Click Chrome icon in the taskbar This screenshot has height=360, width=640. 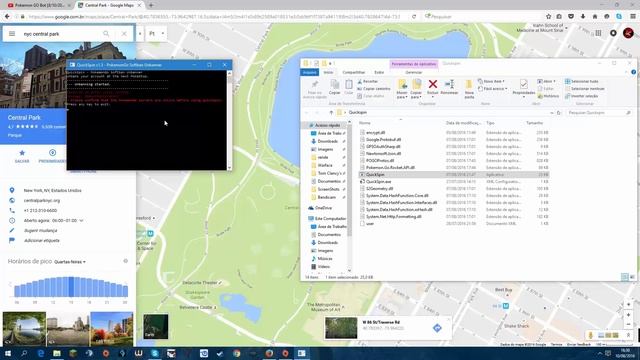236,353
